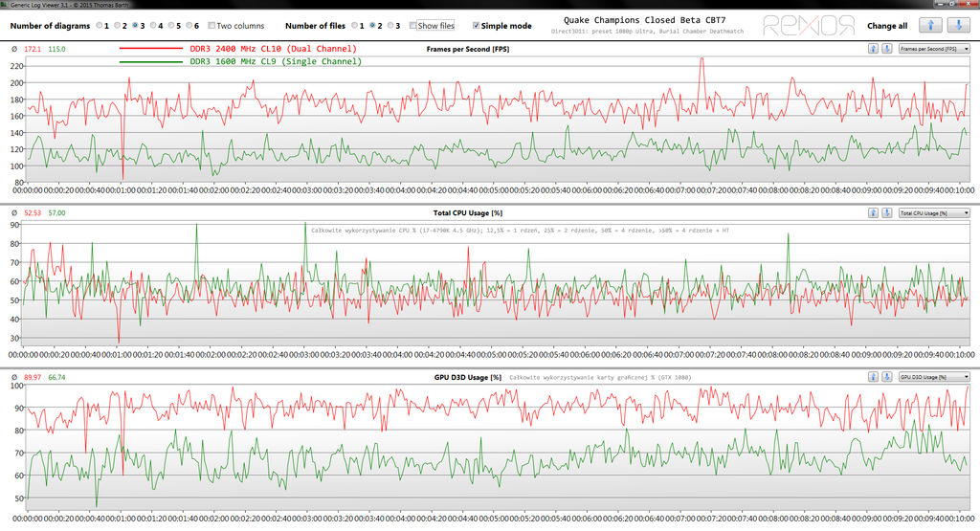Click down arrow of Total CPU Usage diagram
980x531 pixels.
coord(886,213)
